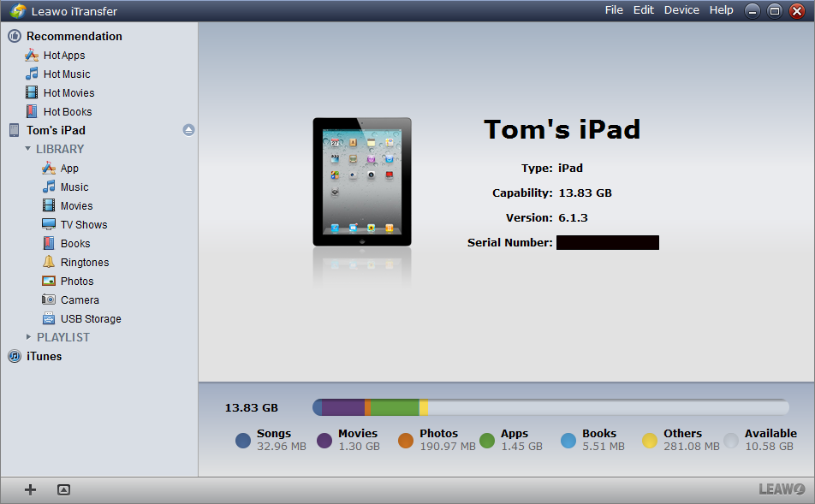Click the USB Storage icon
Image resolution: width=815 pixels, height=504 pixels.
49,318
